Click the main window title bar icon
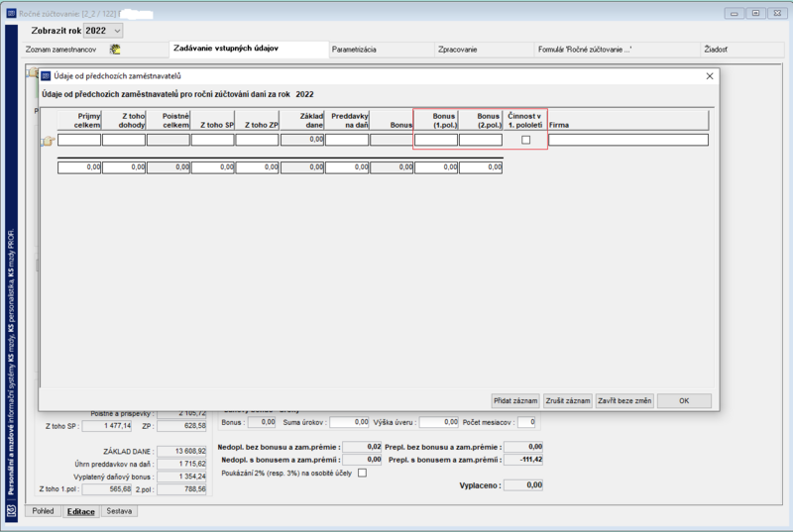The height and width of the screenshot is (532, 793). [x=12, y=13]
